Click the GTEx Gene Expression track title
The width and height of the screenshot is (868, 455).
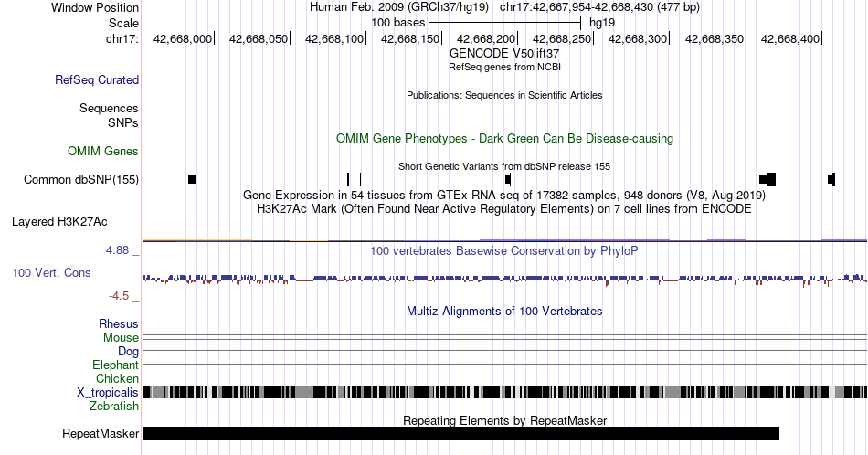coord(504,195)
